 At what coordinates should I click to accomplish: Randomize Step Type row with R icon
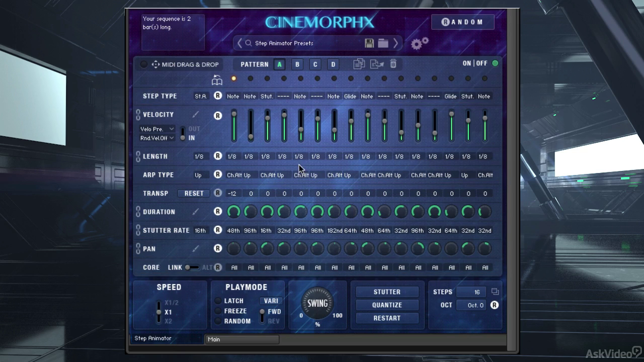click(218, 96)
